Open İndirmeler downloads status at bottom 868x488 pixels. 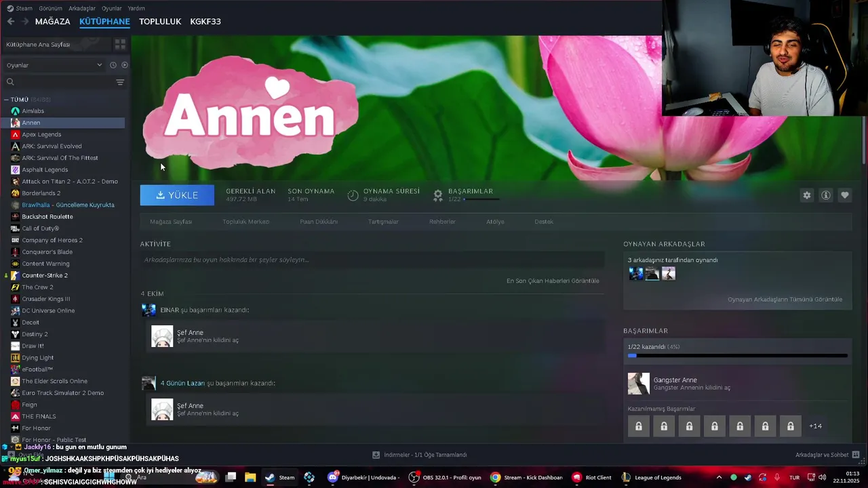420,455
